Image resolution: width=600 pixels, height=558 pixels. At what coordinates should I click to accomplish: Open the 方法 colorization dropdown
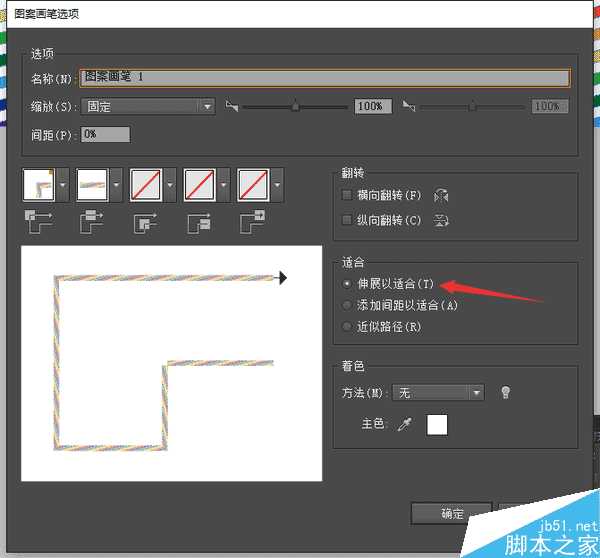coord(438,393)
